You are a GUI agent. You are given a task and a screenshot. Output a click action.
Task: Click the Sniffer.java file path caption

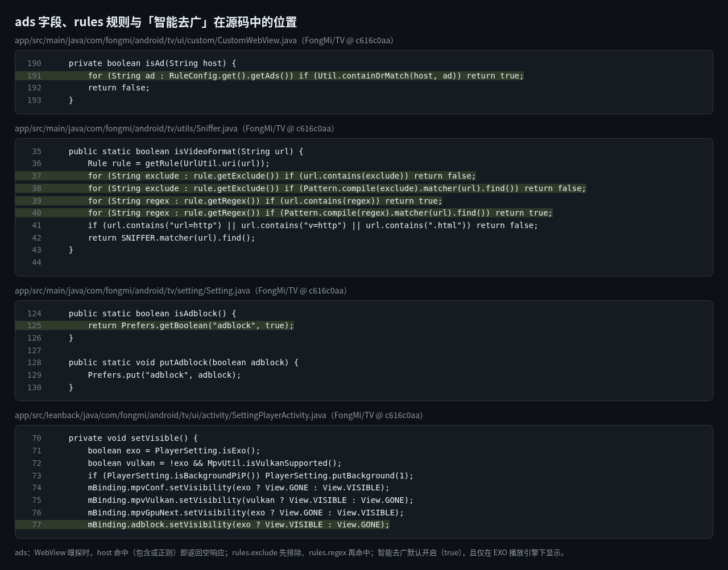[x=175, y=129]
